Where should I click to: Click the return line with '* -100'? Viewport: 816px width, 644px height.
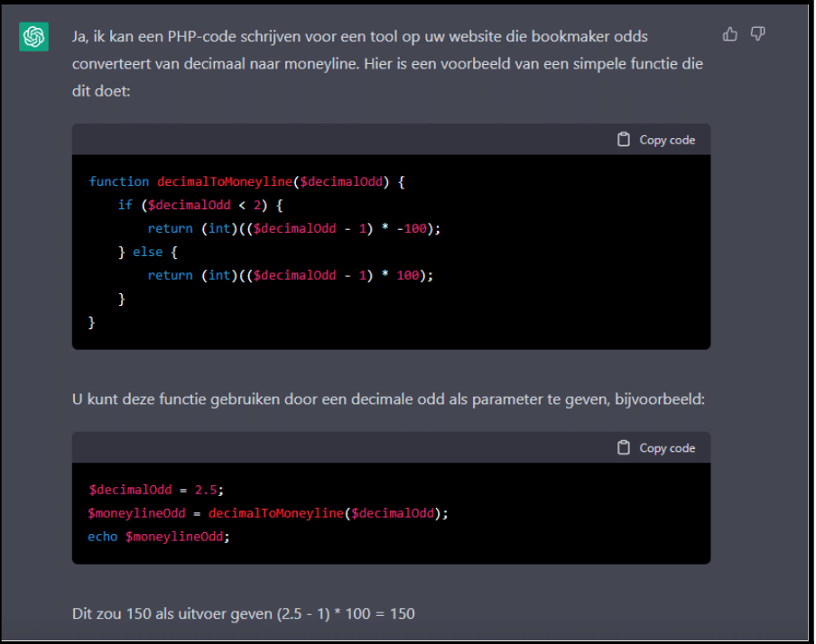click(294, 228)
